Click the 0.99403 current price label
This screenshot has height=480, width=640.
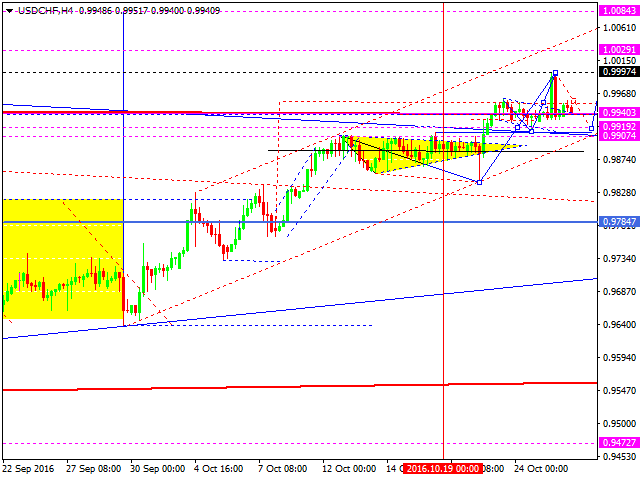(x=619, y=112)
